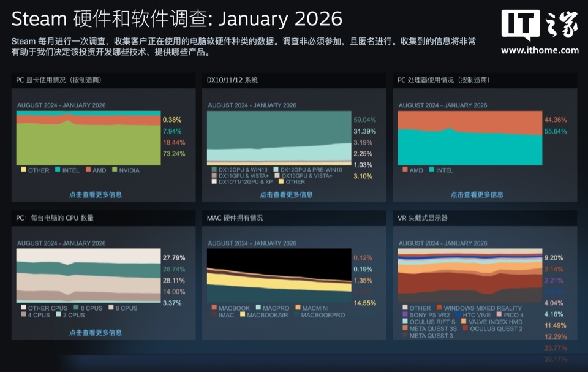This screenshot has height=372, width=588.
Task: Click the VALVE INDEX HMD legend icon
Action: pyautogui.click(x=464, y=321)
